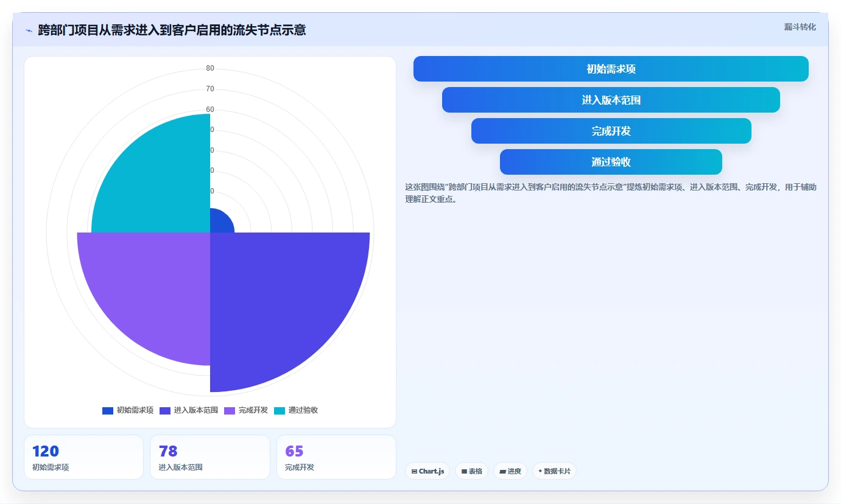841x504 pixels.
Task: Click the axis label 70
Action: pos(210,89)
